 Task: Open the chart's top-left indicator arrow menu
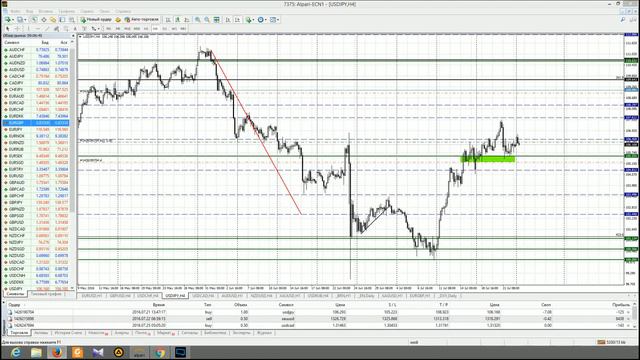80,37
